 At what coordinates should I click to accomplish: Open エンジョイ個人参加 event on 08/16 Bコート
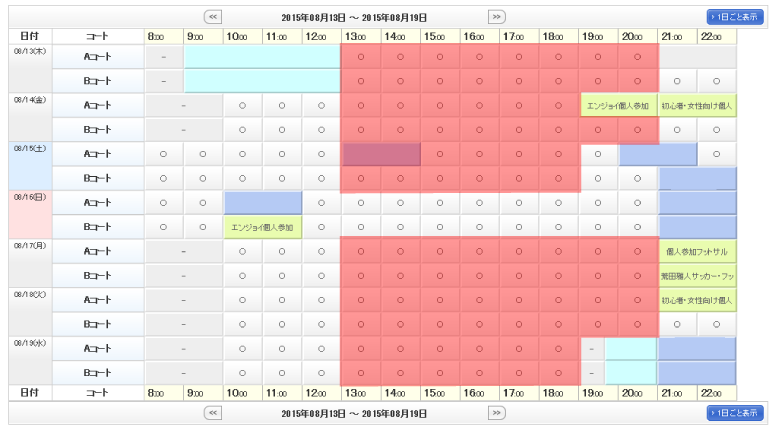262,227
